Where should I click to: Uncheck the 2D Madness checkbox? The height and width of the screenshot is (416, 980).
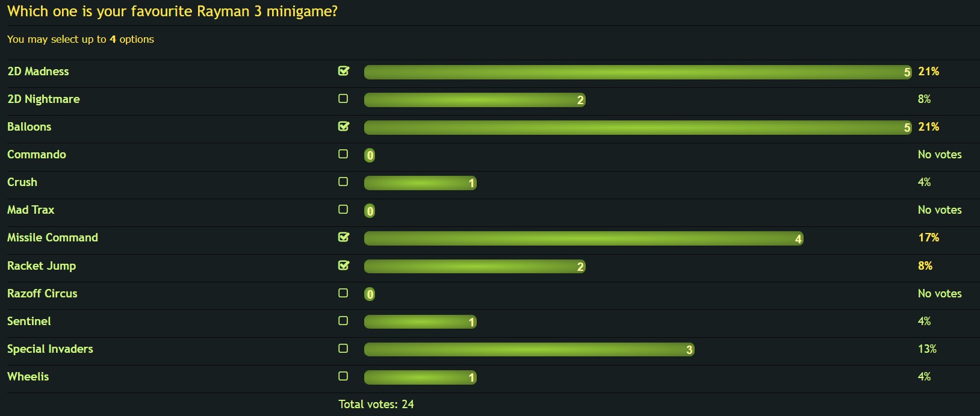point(343,71)
